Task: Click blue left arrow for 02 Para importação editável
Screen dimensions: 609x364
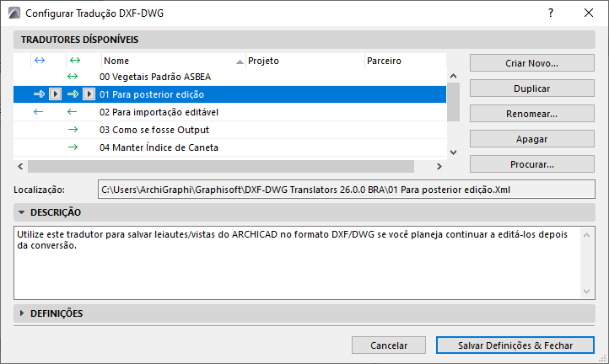Action: 38,112
